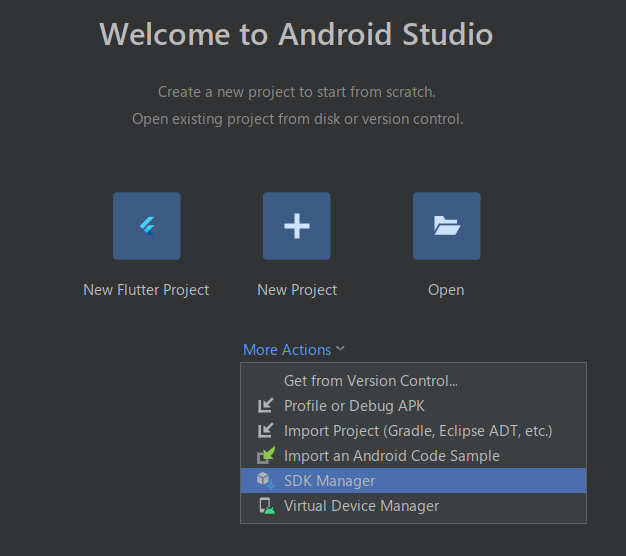Choose Import an Android Code Sample
The height and width of the screenshot is (556, 626).
coord(414,456)
